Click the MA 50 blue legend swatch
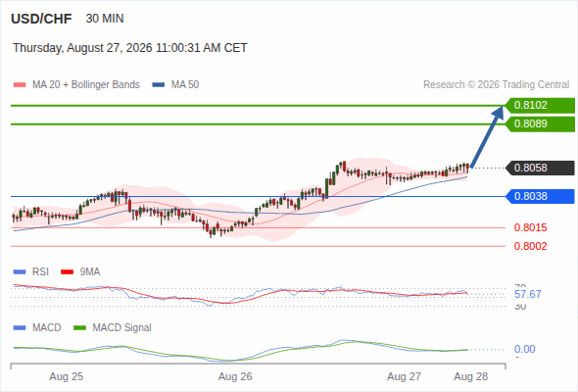Image resolution: width=578 pixels, height=392 pixels. 158,85
